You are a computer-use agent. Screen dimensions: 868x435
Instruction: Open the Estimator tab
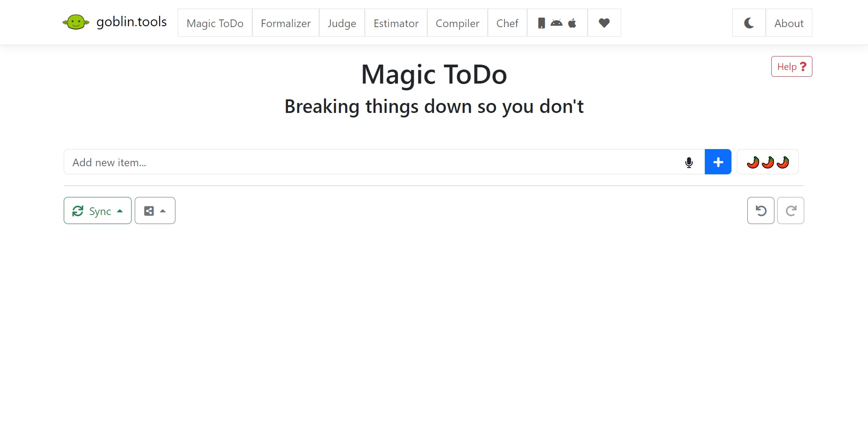point(396,23)
